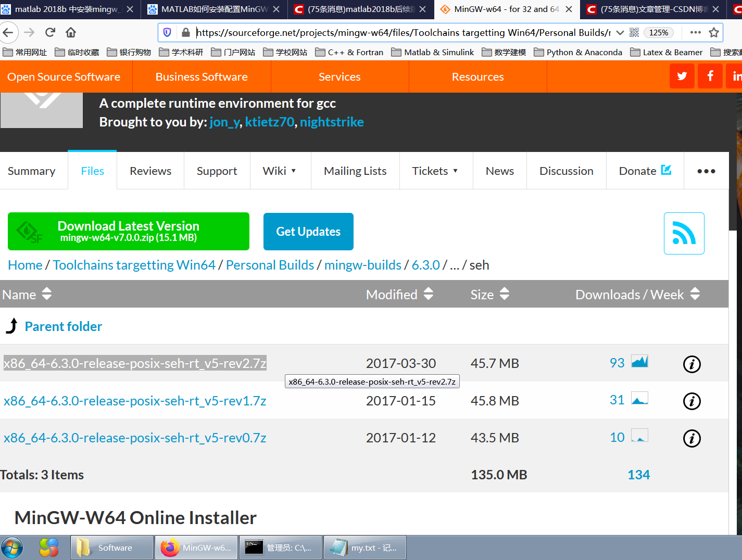The image size is (742, 560).
Task: Open the Software folder taskbar item
Action: 112,548
